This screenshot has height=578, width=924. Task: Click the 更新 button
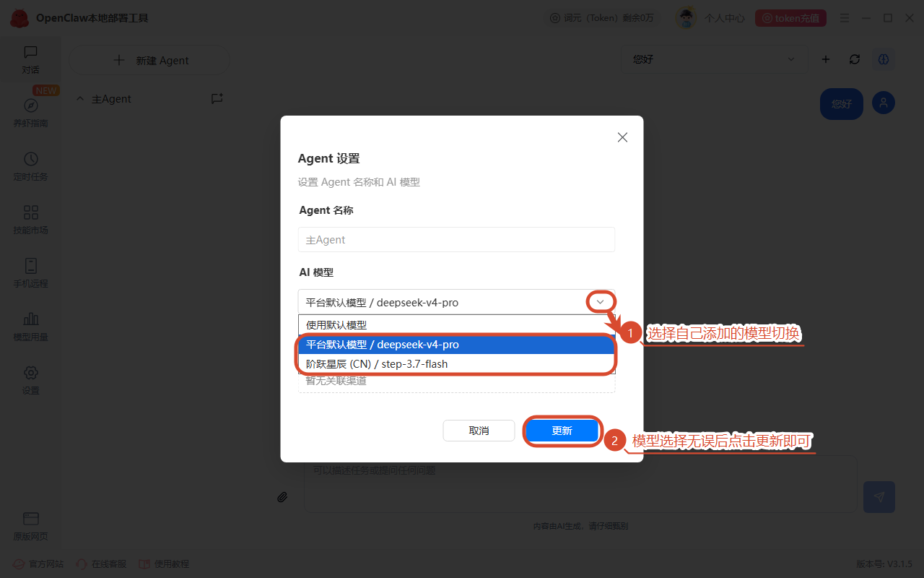[562, 431]
